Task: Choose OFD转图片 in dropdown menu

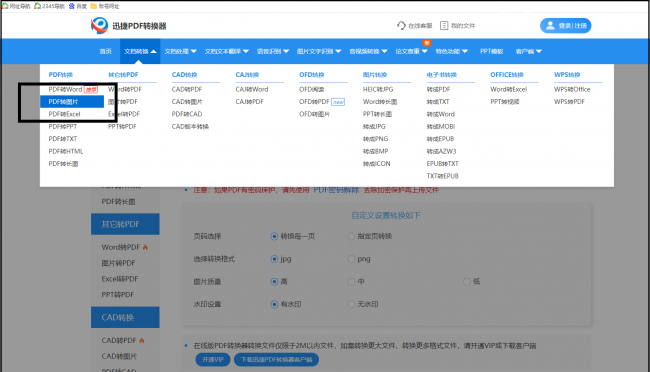Action: pos(314,114)
